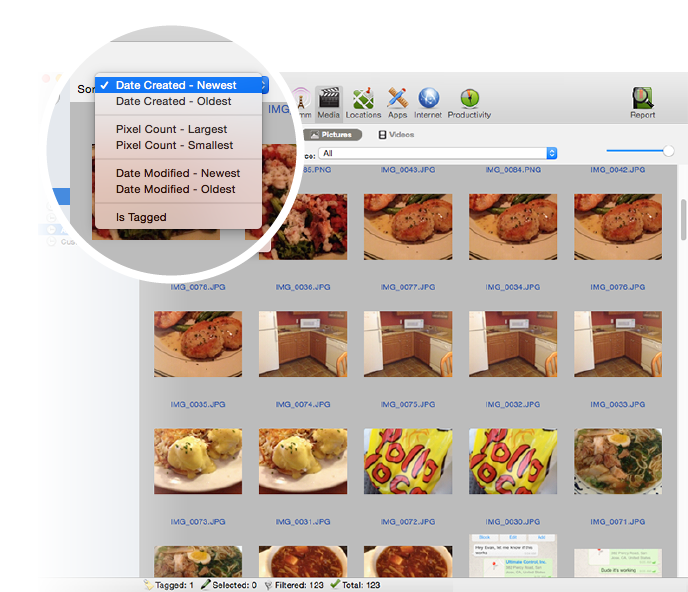Select the thumbnail under IMG_0042.JPG

click(x=618, y=227)
